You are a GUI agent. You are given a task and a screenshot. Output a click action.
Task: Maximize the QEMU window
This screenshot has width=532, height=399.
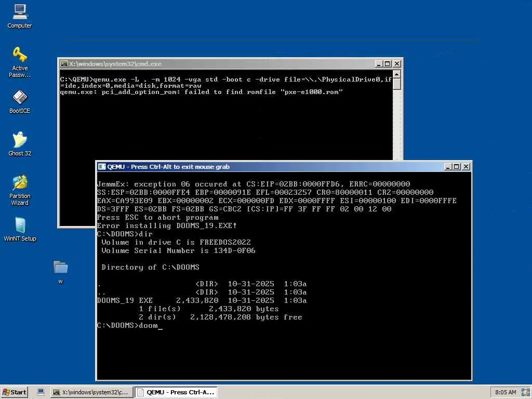pyautogui.click(x=457, y=167)
